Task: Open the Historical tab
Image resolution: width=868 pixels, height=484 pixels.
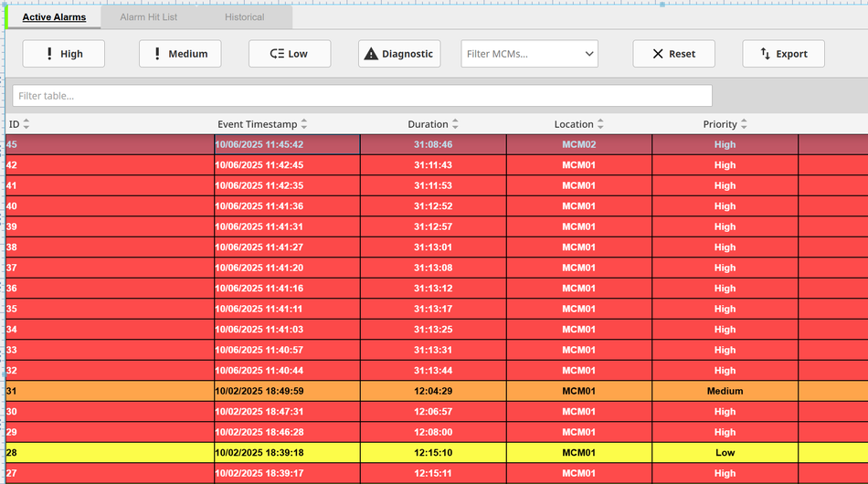Action: (x=244, y=17)
